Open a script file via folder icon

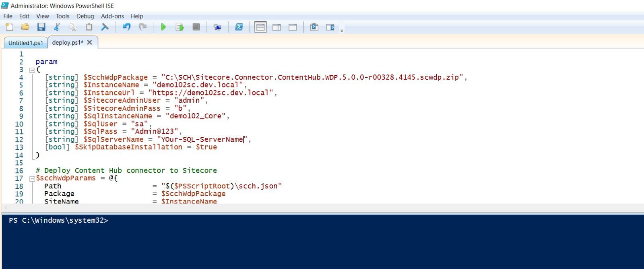coord(25,27)
